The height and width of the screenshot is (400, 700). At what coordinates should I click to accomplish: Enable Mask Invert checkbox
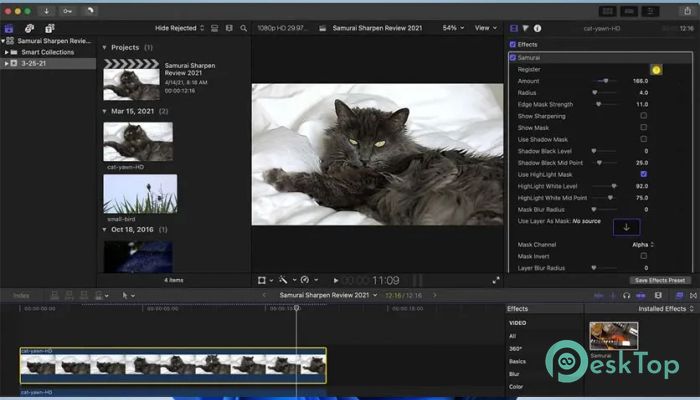pyautogui.click(x=643, y=256)
